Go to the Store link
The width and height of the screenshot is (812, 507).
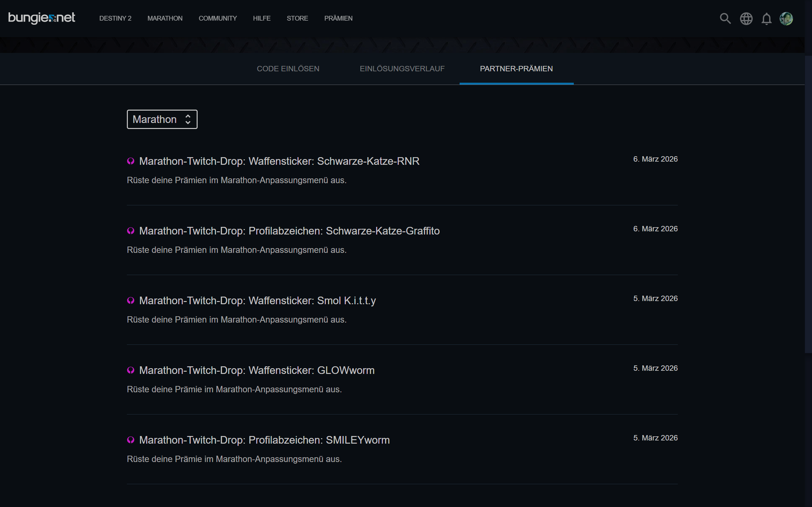(x=297, y=18)
